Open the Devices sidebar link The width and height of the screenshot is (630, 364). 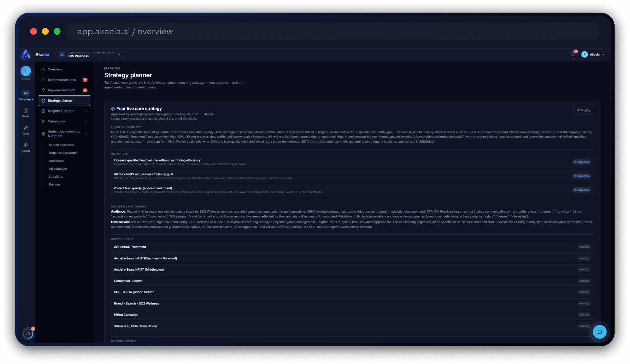pyautogui.click(x=55, y=185)
